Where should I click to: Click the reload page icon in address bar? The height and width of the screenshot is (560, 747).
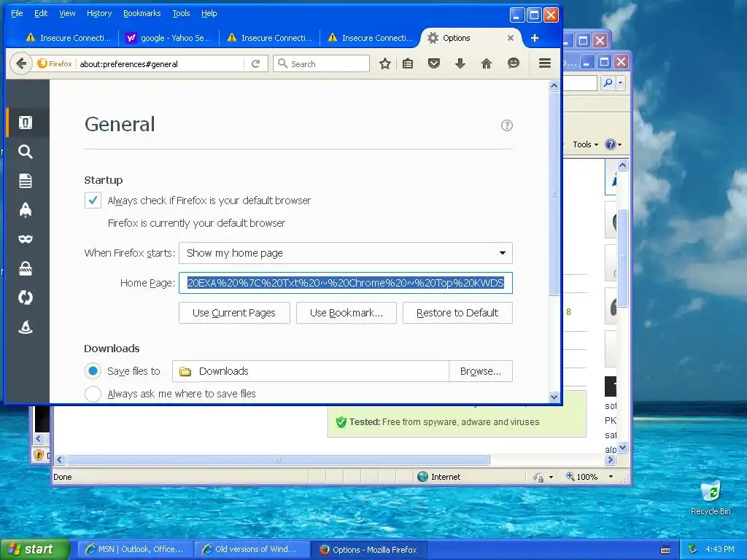click(x=256, y=64)
